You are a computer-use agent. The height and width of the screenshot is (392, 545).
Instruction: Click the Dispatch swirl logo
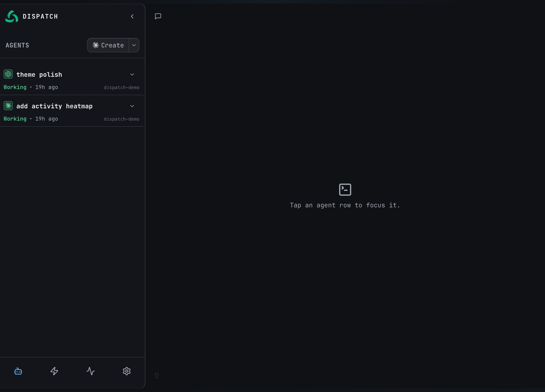point(12,16)
